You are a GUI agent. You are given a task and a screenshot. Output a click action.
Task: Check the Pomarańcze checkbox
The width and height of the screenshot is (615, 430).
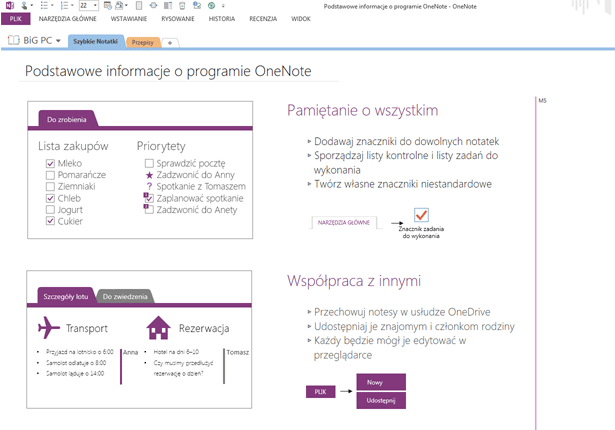(50, 175)
